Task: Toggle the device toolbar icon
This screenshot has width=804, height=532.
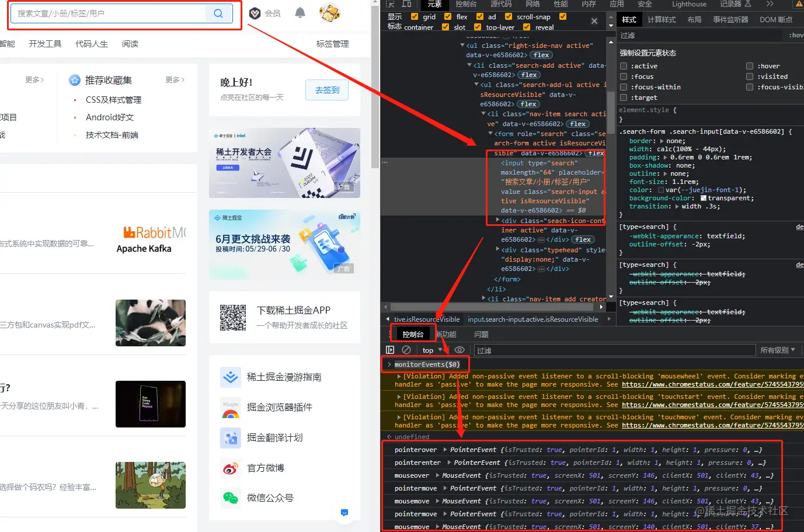Action: [x=406, y=5]
